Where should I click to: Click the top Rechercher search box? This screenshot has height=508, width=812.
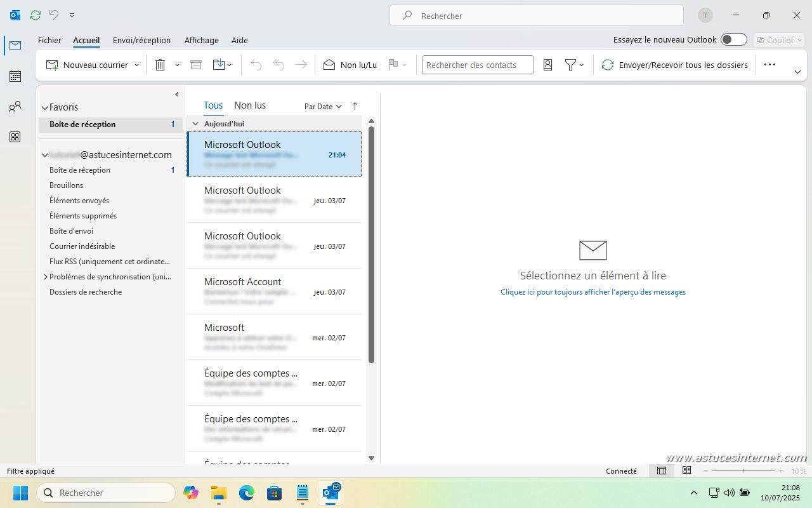pyautogui.click(x=537, y=15)
